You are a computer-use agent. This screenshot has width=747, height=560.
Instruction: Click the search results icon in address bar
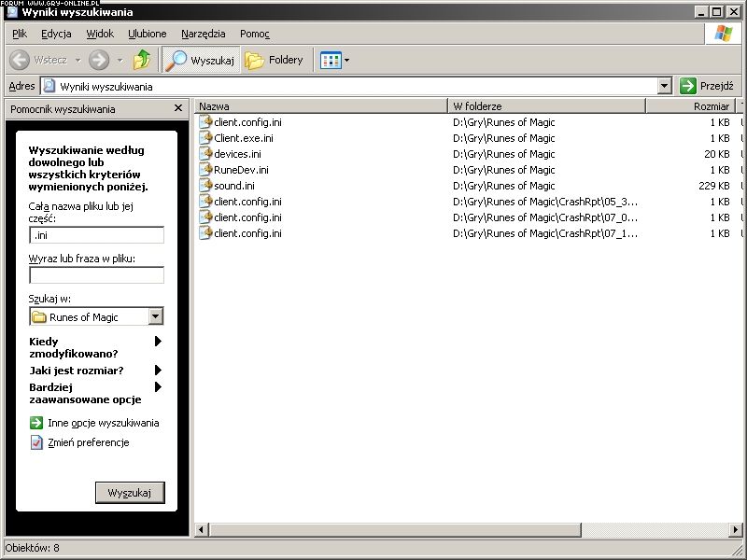[x=49, y=86]
